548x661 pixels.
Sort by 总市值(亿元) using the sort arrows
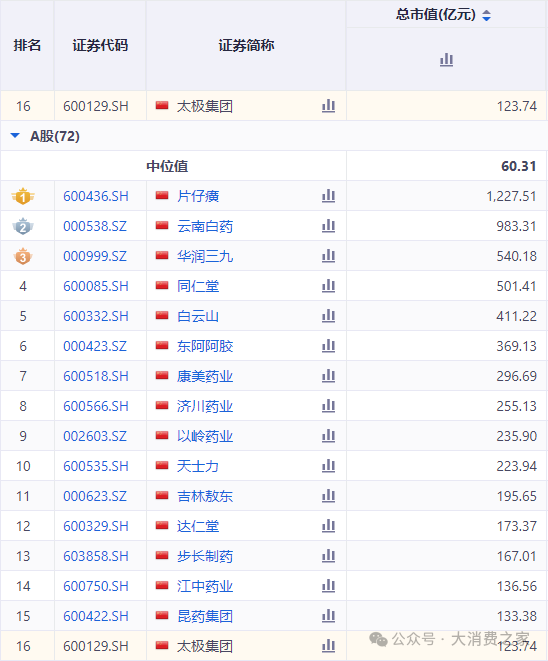pos(486,16)
